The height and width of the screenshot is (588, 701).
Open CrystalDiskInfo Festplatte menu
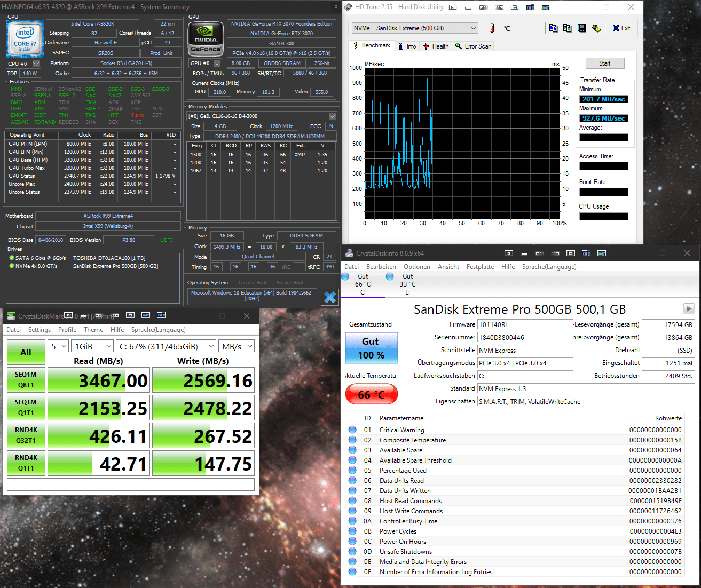tap(480, 267)
